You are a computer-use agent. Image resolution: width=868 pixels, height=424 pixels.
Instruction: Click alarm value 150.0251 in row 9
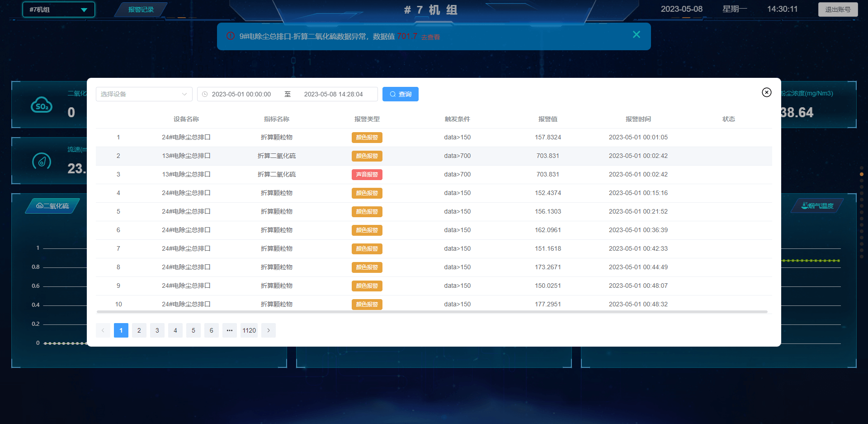[x=548, y=286]
